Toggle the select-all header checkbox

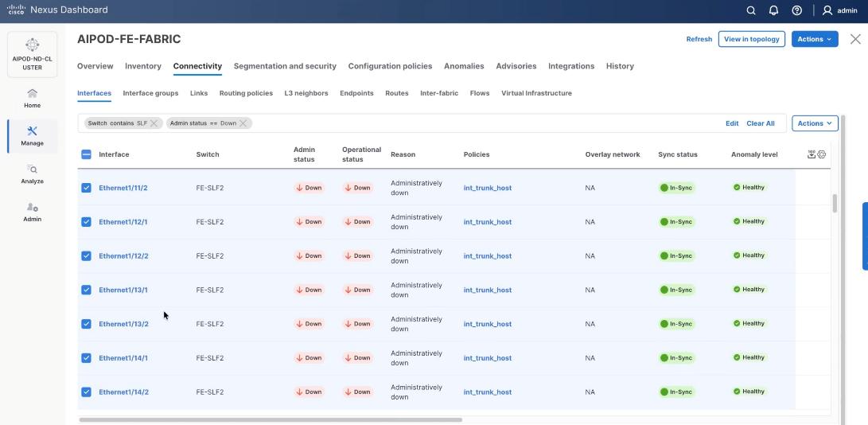87,154
